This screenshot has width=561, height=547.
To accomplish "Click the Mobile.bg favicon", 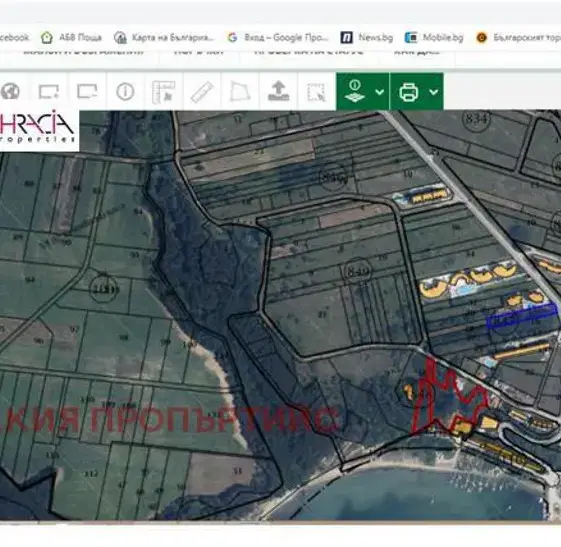I will [x=411, y=38].
